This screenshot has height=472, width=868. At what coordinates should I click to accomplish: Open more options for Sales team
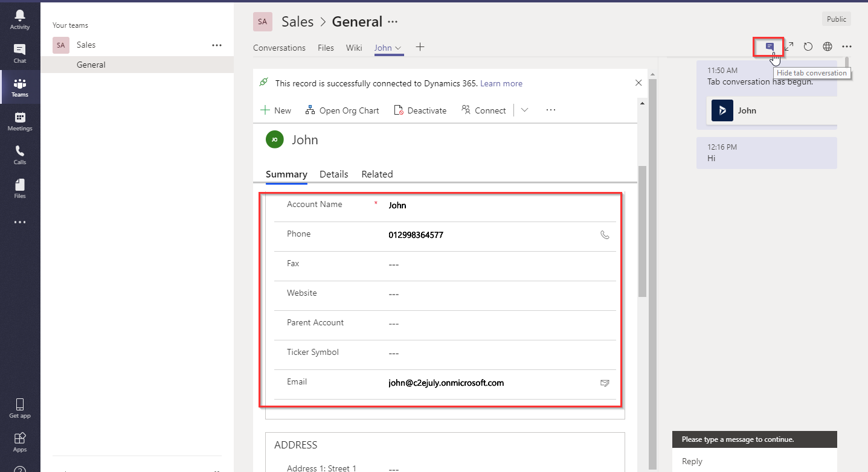pyautogui.click(x=217, y=45)
